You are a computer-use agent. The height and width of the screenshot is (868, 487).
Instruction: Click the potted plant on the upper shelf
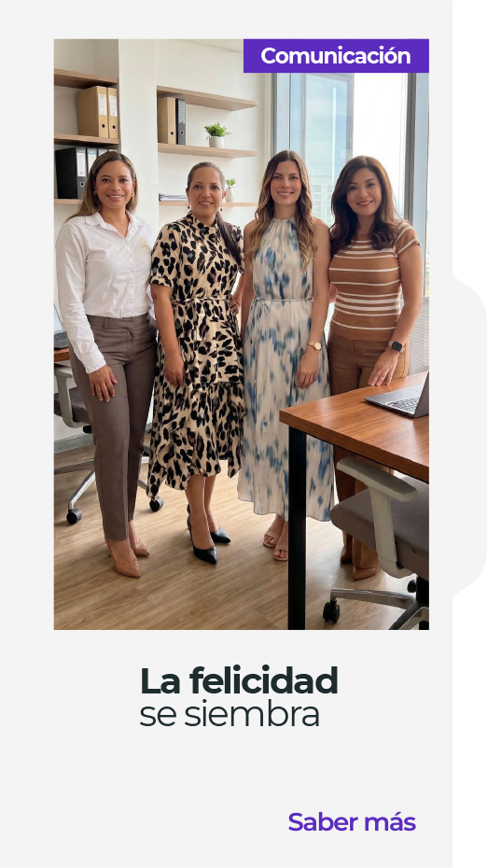(216, 135)
